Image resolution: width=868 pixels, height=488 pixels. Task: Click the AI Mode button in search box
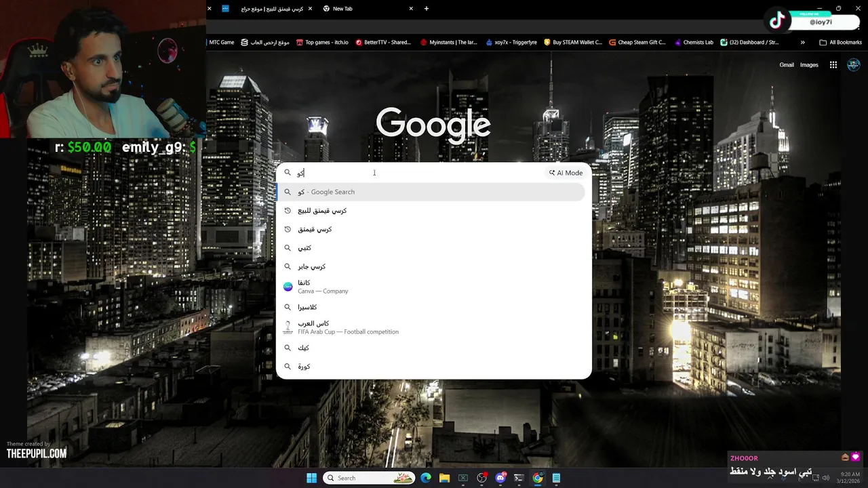pos(566,173)
